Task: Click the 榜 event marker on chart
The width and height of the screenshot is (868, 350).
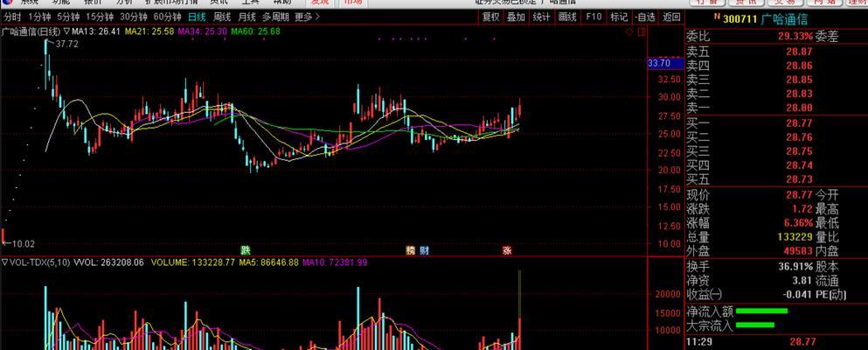Action: pos(411,249)
